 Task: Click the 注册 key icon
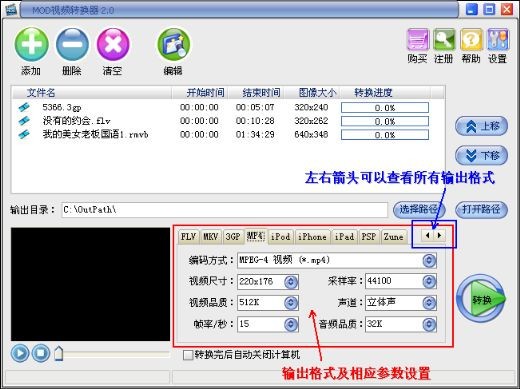tap(444, 40)
